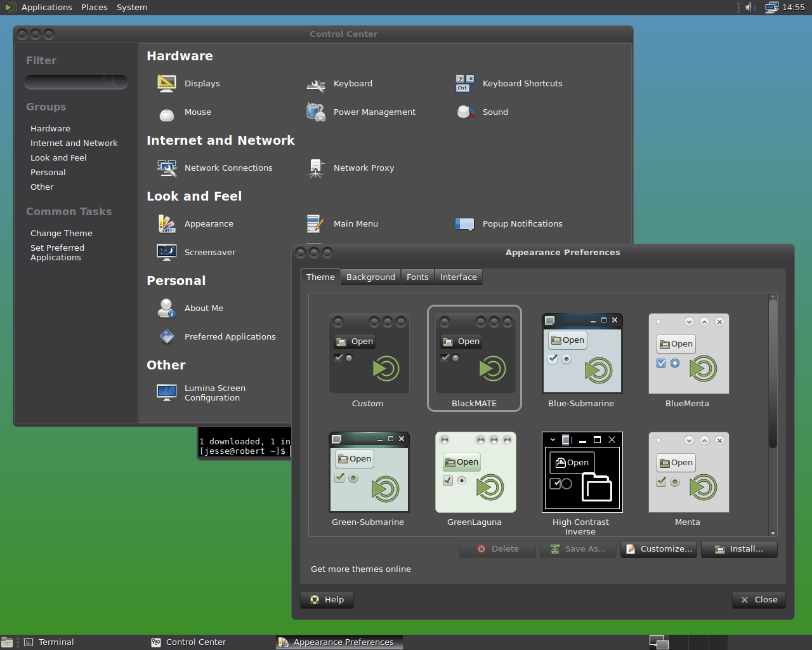Open Network Connections icon
Image resolution: width=812 pixels, height=650 pixels.
(167, 168)
